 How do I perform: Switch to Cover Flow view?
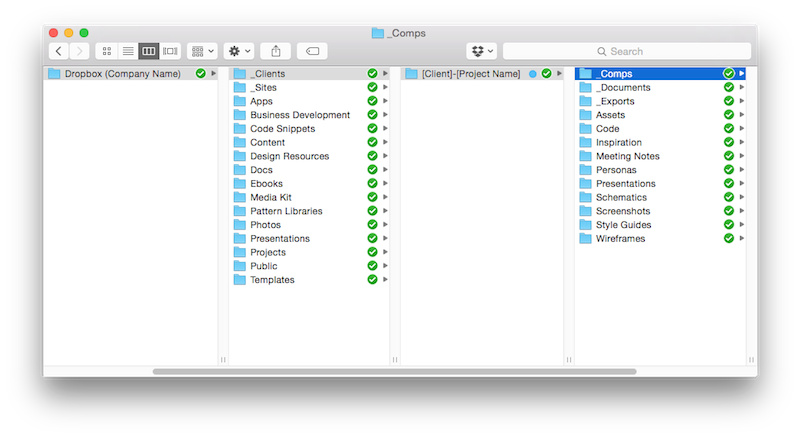coord(171,50)
